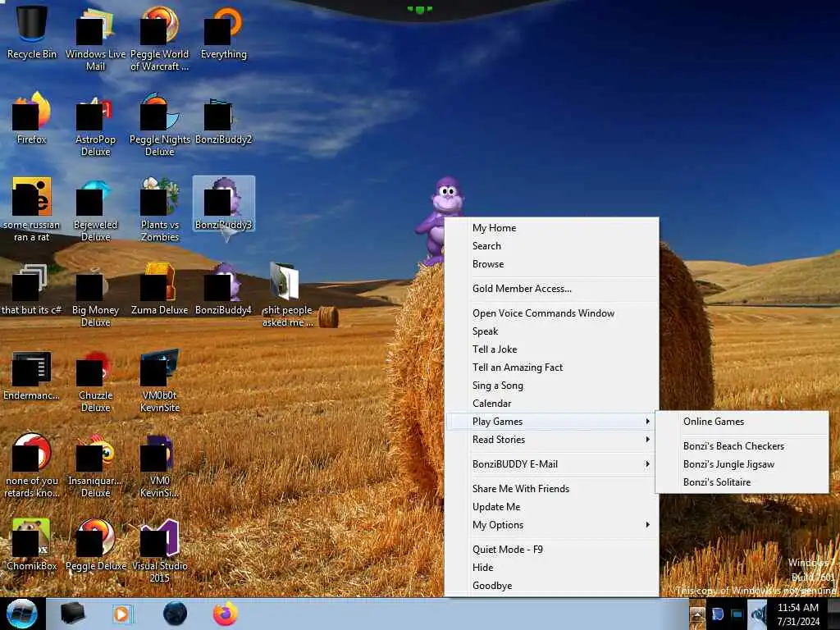Select the BonziBuddy4 desktop icon

coord(223,288)
